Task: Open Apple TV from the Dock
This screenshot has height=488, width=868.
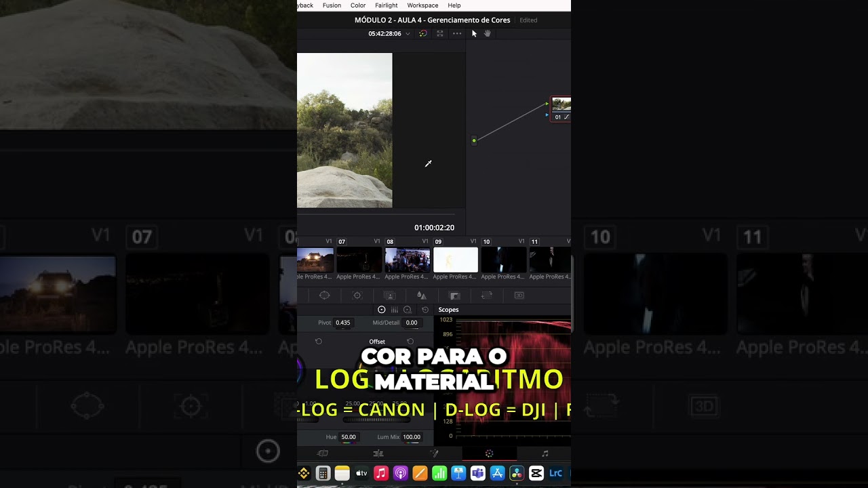Action: coord(361,473)
